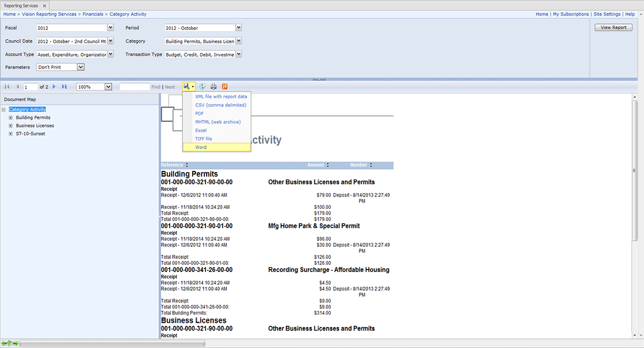The height and width of the screenshot is (348, 644).
Task: Expand the Business Licenses tree node
Action: [x=11, y=126]
